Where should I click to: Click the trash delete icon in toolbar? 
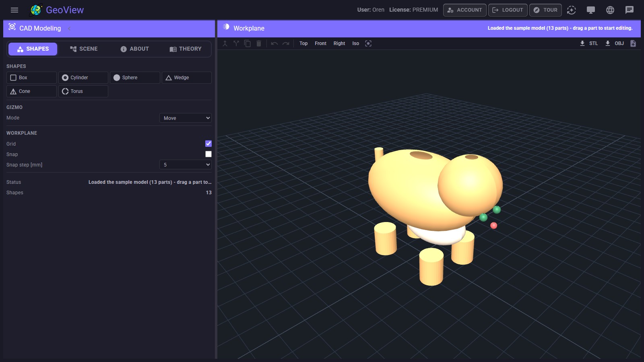pyautogui.click(x=259, y=43)
